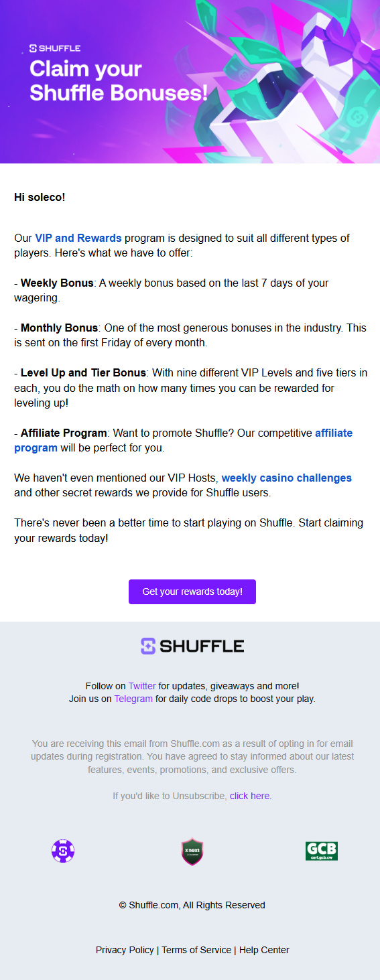Click the Monthly Bonus heading text
The height and width of the screenshot is (980, 380).
60,328
